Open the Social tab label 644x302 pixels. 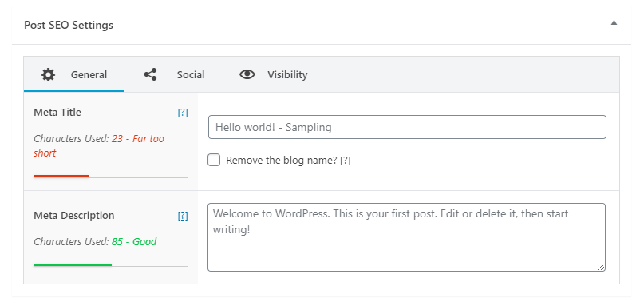(x=191, y=75)
